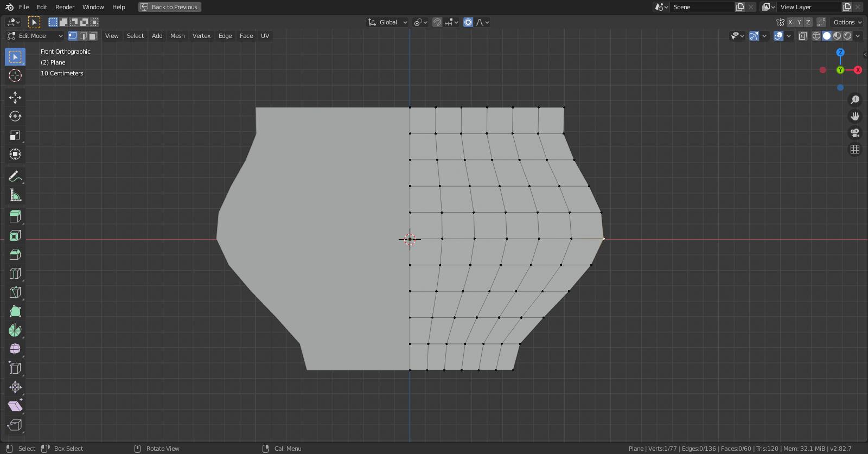The height and width of the screenshot is (454, 868).
Task: Open the Blender logo menu
Action: (9, 7)
